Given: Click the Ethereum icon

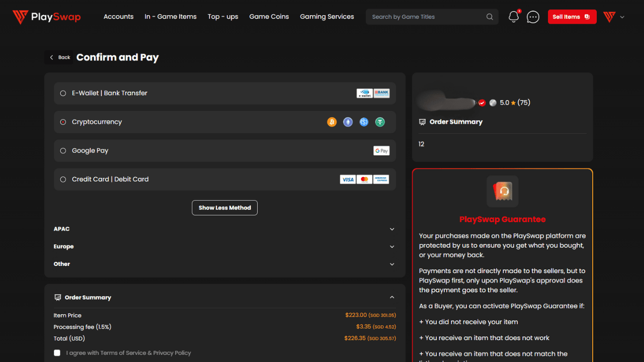Looking at the screenshot, I should click(x=348, y=122).
